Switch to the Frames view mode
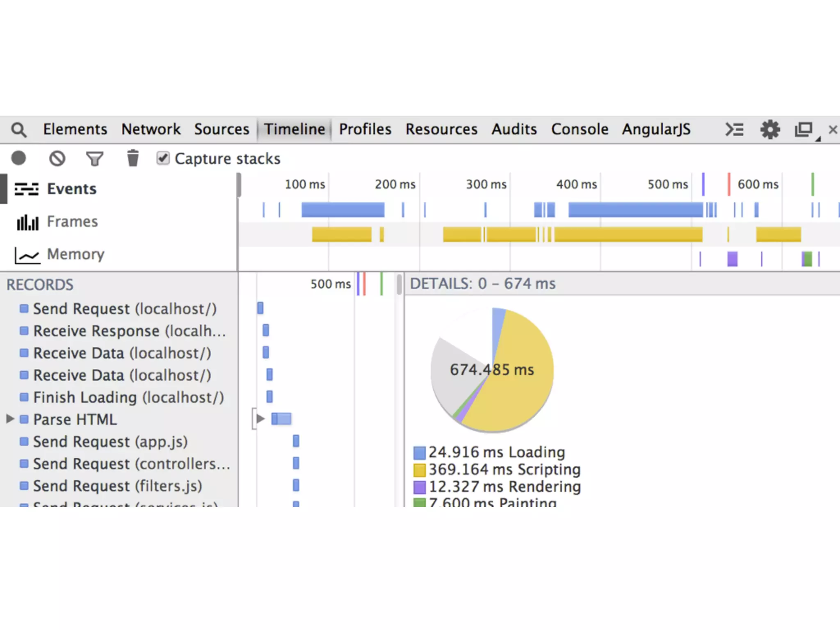The image size is (840, 630). pyautogui.click(x=72, y=222)
